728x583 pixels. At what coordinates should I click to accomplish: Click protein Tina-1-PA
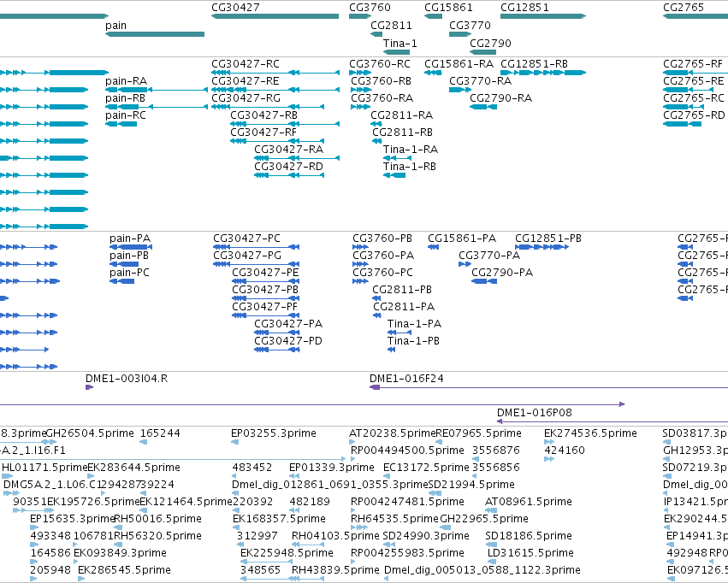tap(414, 324)
